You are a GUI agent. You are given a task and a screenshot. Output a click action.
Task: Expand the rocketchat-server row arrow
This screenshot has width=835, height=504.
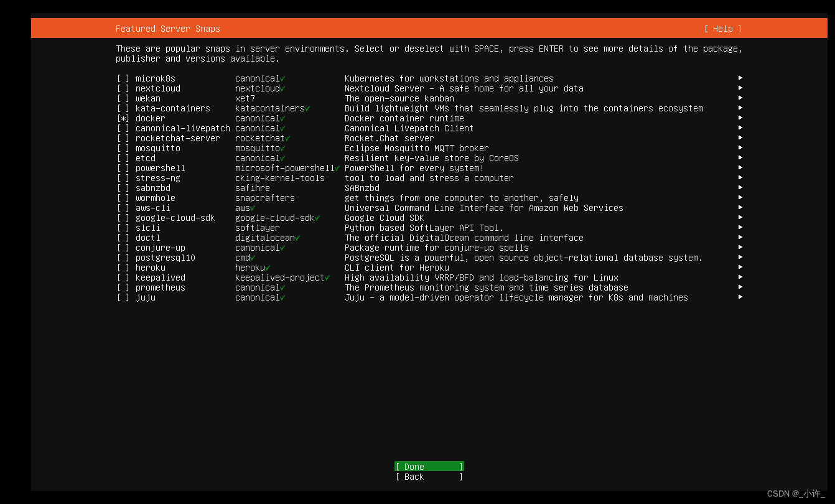coord(740,138)
